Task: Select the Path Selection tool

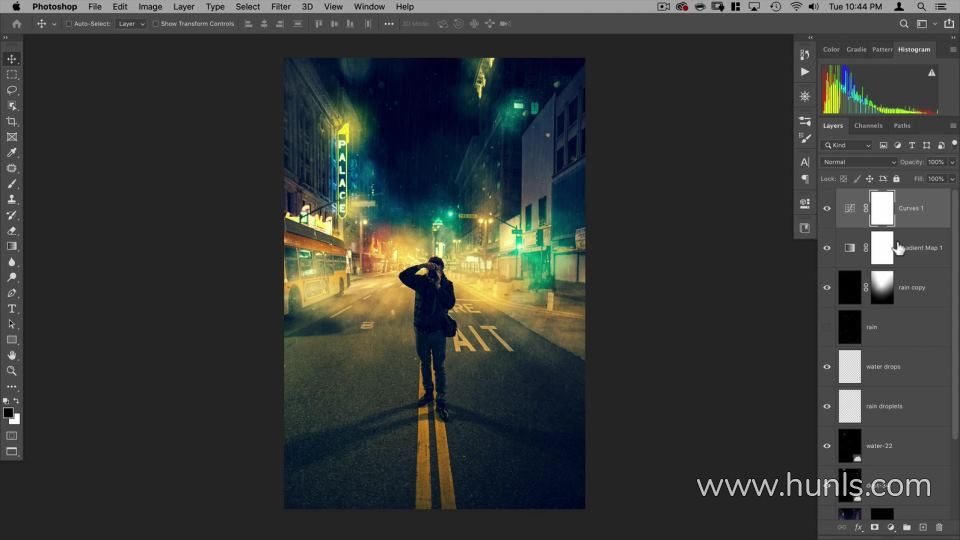Action: point(12,324)
